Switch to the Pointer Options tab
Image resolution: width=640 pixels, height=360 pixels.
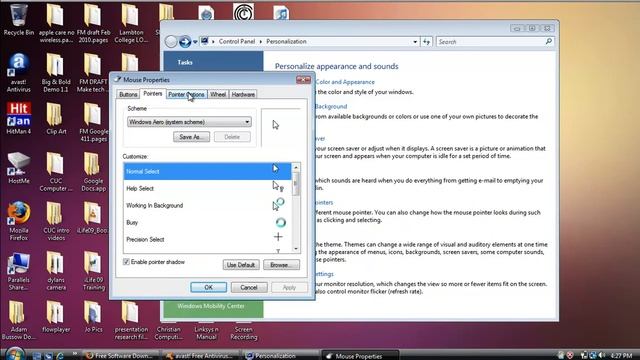(x=187, y=94)
